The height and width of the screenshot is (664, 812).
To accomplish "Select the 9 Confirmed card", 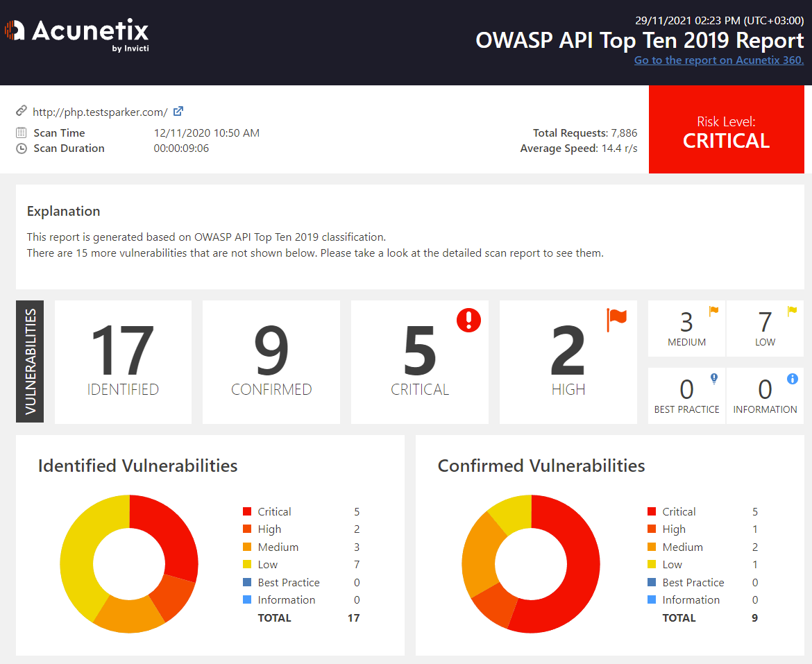I will pos(271,361).
